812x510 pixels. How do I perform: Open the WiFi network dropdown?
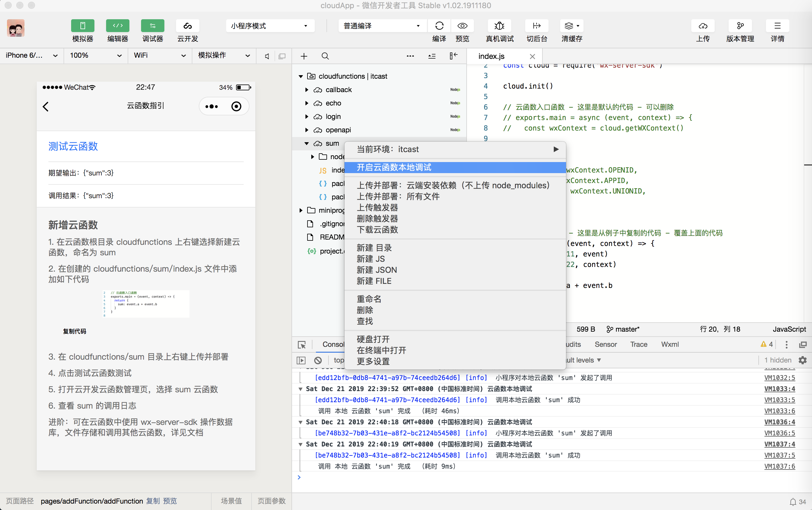160,56
